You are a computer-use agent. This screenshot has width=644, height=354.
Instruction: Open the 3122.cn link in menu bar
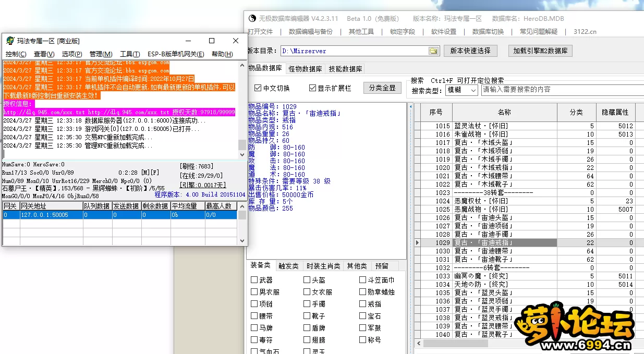point(585,32)
